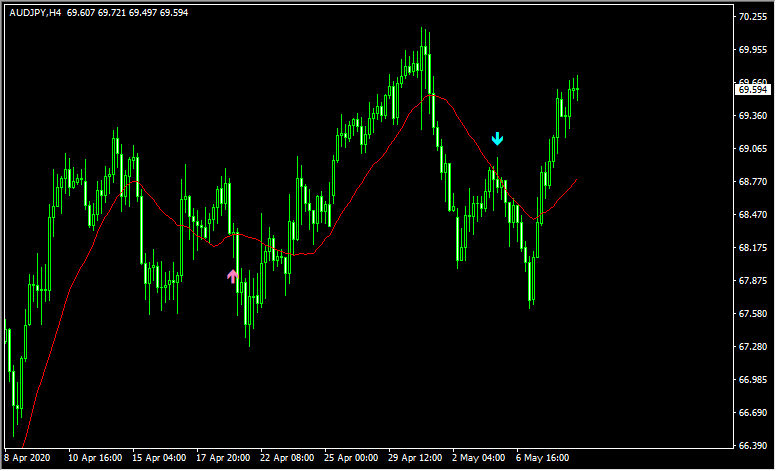Click the 25 Apr 00:00 time label
Image resolution: width=776 pixels, height=471 pixels.
[351, 458]
